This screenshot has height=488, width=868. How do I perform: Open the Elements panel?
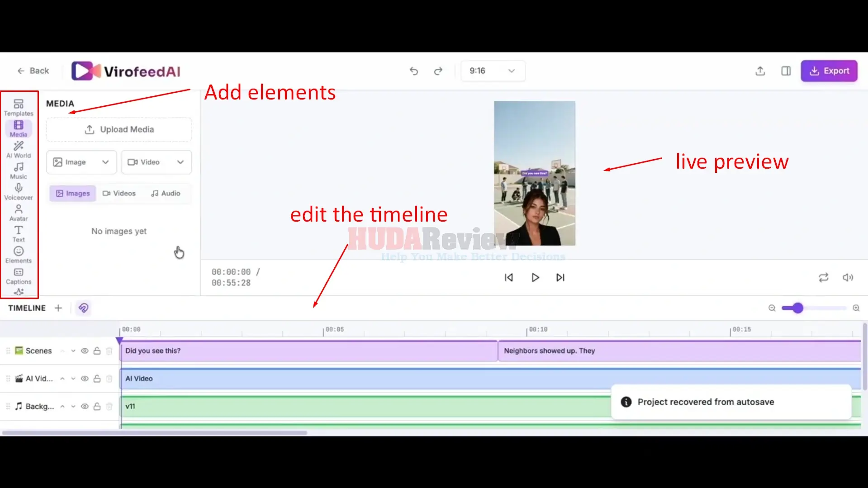[x=19, y=255]
